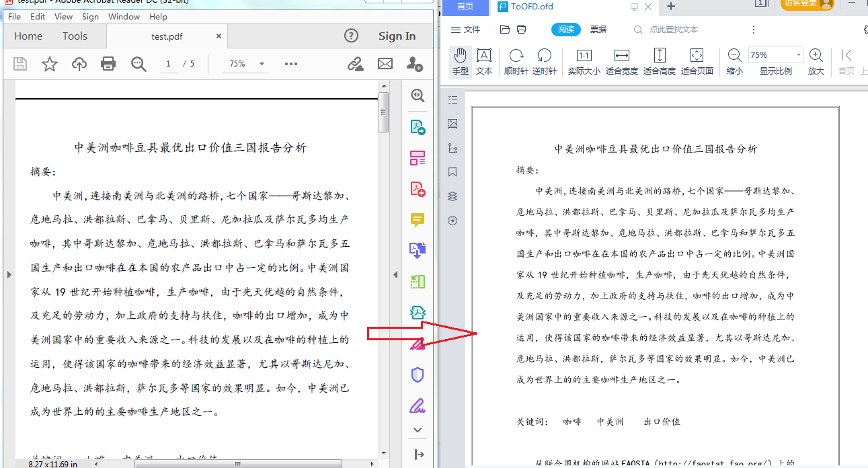Rotate page clockwise (顺时针)

515,61
